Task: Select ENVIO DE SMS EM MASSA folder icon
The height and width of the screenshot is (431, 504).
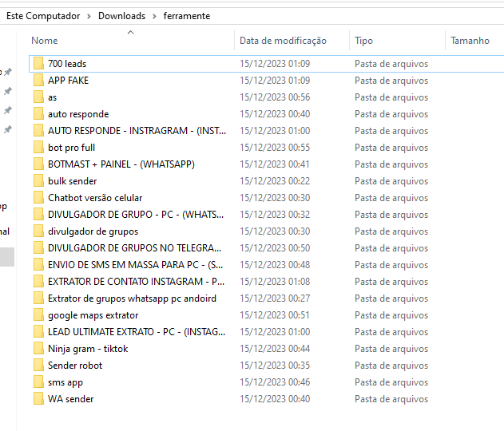Action: pyautogui.click(x=38, y=264)
